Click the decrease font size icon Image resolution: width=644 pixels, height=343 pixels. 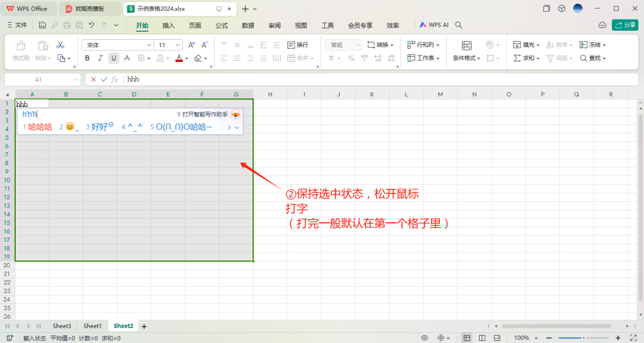coord(205,45)
